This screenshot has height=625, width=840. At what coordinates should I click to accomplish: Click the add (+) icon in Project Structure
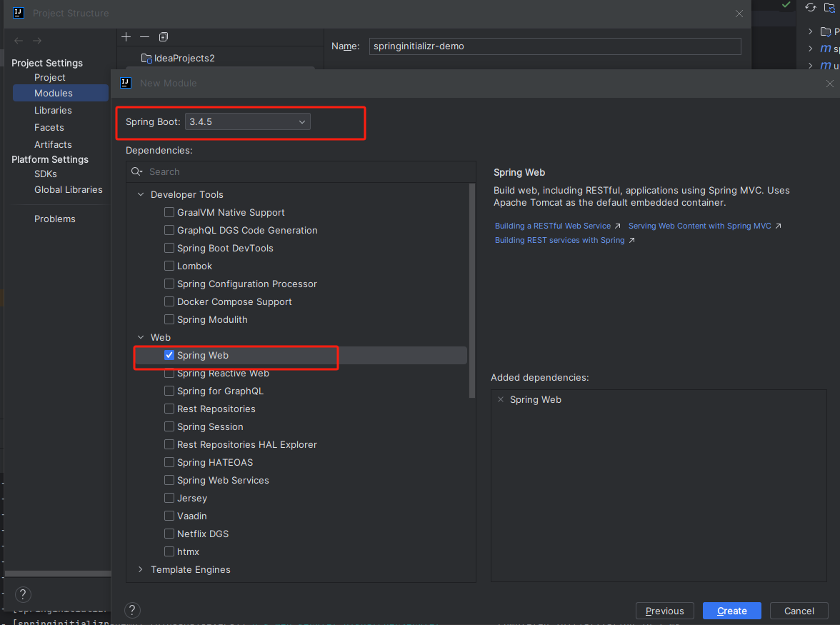126,36
